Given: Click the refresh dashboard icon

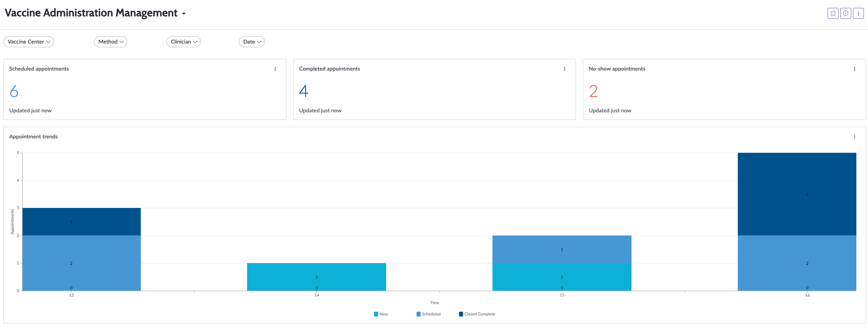Looking at the screenshot, I should [833, 13].
